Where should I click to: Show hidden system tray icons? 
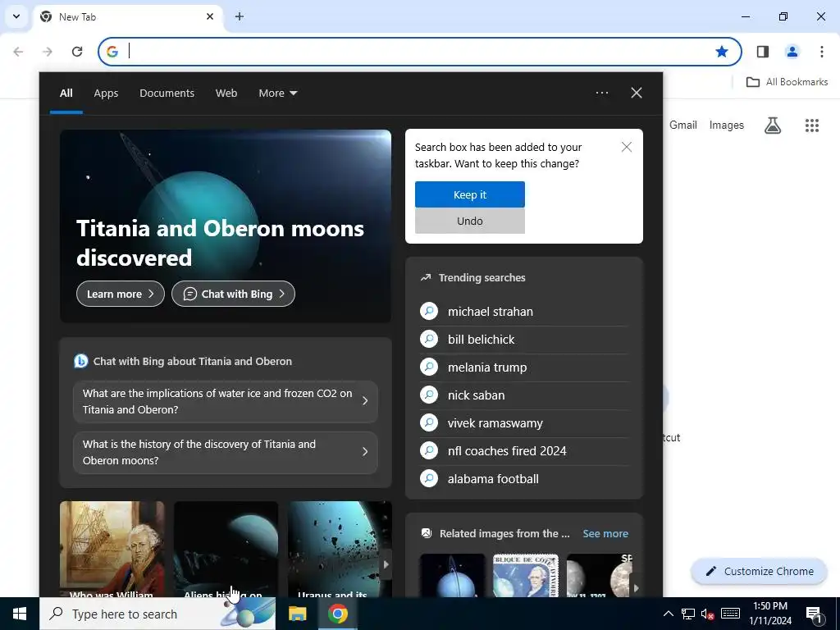point(668,614)
